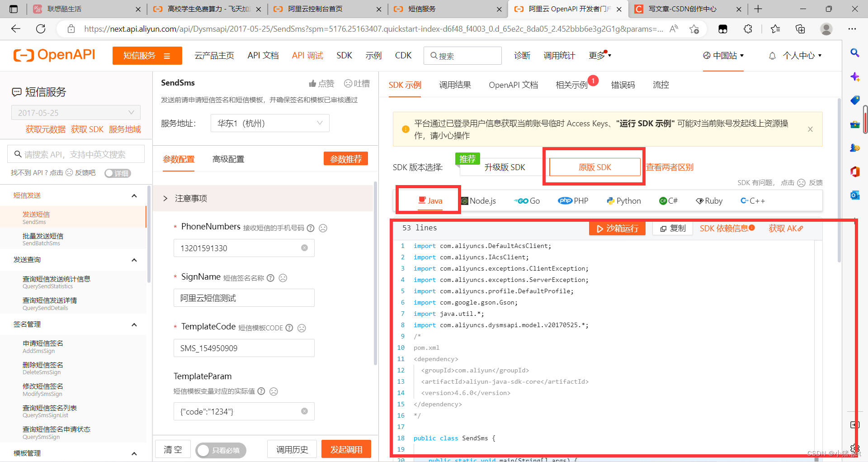The height and width of the screenshot is (462, 868).
Task: Click the 获取元数据 link
Action: (46, 129)
